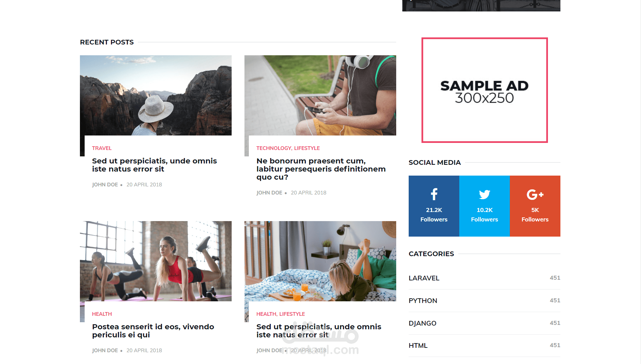Open the hiker mountain post thumbnail
Screen dimensions: 641x364
[156, 95]
